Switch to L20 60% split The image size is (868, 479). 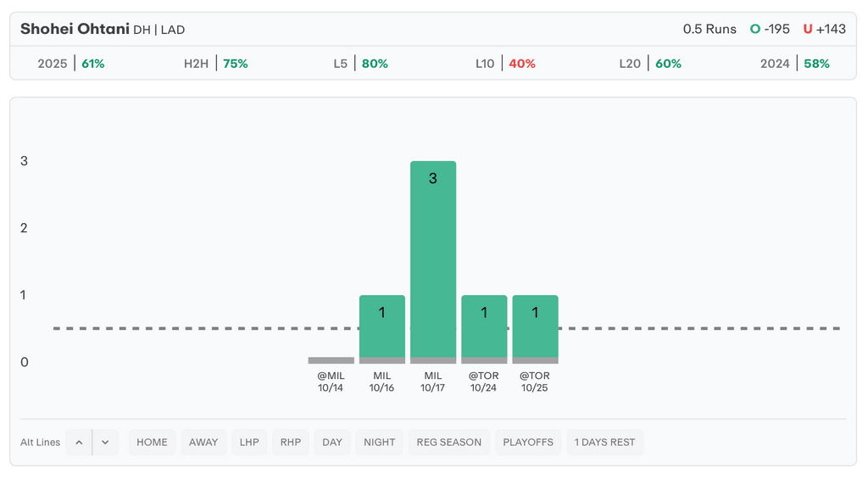click(650, 64)
